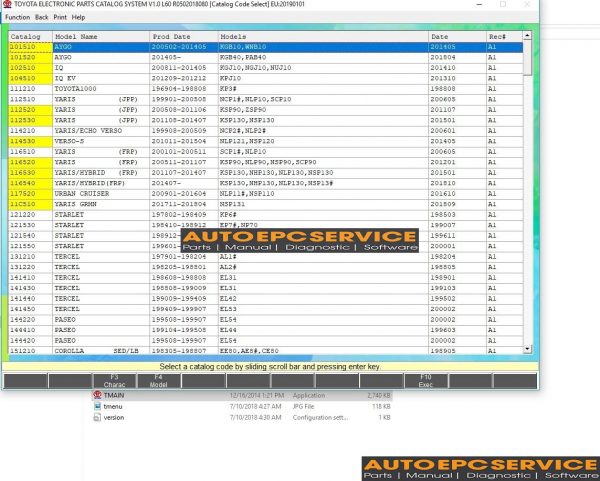The height and width of the screenshot is (481, 600).
Task: Select catalog code 141410 TERCEL
Action: point(30,277)
